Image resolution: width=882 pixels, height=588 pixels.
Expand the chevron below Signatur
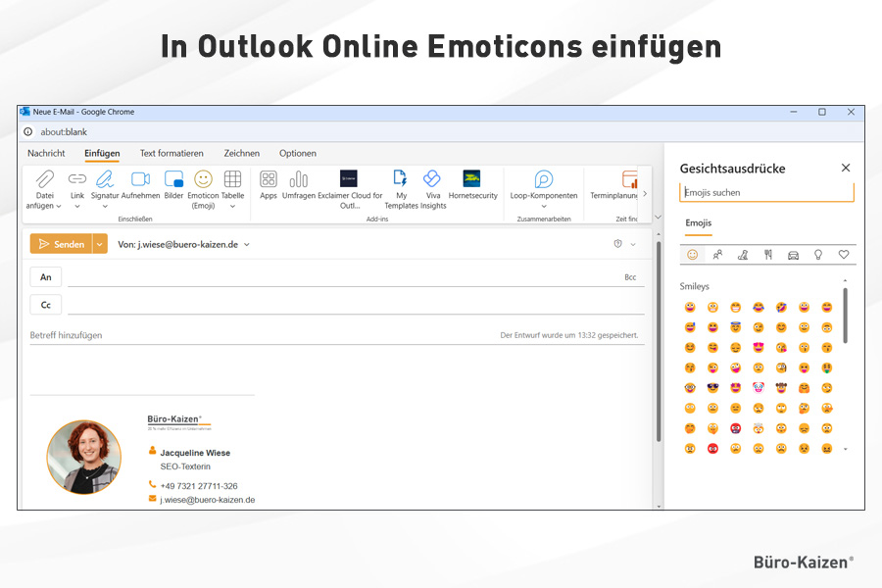[105, 207]
